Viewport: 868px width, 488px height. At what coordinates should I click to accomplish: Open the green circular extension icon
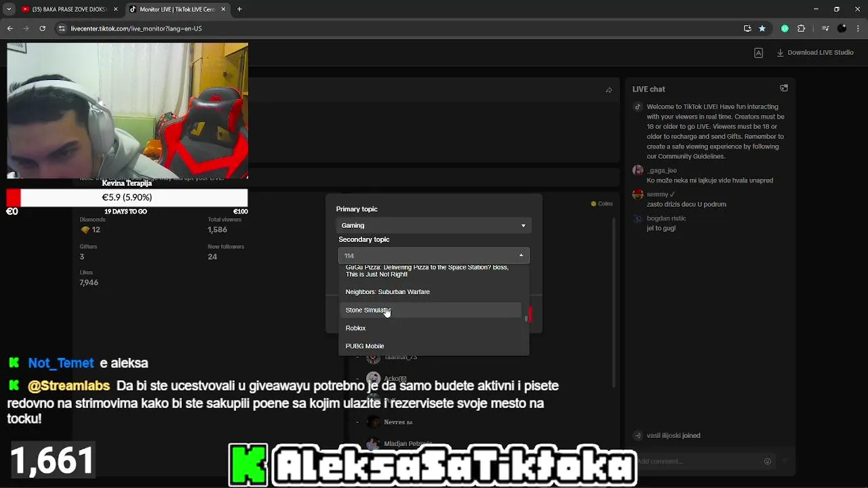click(785, 28)
